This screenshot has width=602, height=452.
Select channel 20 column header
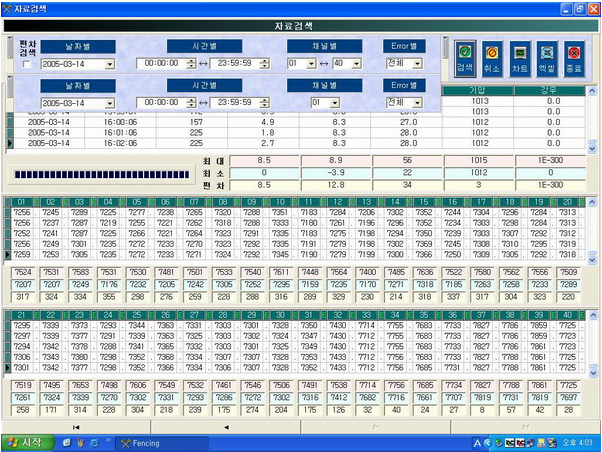567,202
